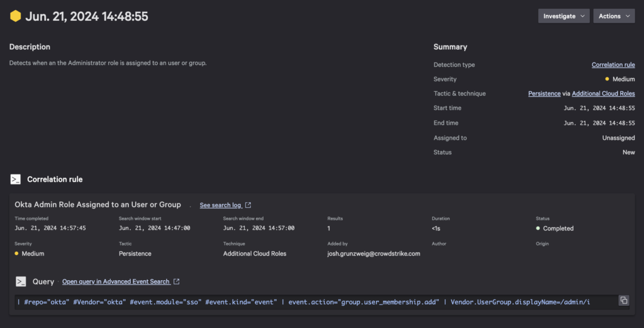This screenshot has height=328, width=644.
Task: Click the Okta Admin Role Assigned rule title
Action: pos(97,205)
